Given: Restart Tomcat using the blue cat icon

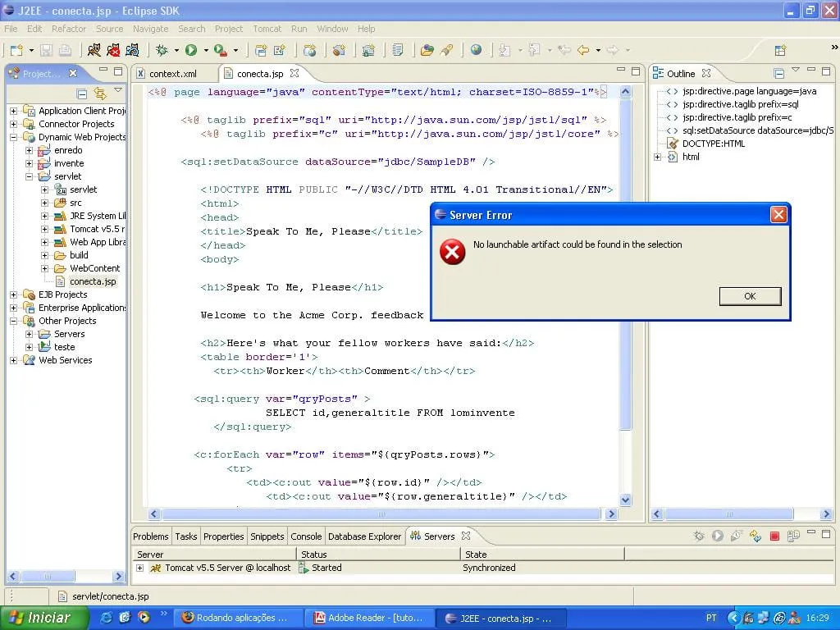Looking at the screenshot, I should pos(134,51).
